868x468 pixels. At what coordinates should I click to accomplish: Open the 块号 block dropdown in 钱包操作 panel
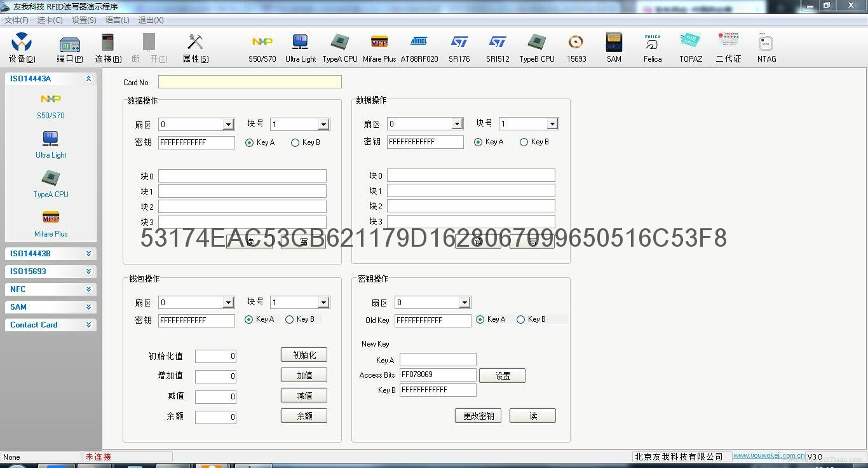(323, 303)
